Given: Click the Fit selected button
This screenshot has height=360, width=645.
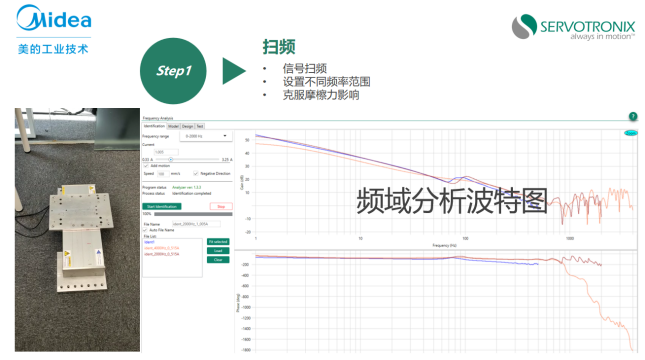Looking at the screenshot, I should tap(218, 242).
